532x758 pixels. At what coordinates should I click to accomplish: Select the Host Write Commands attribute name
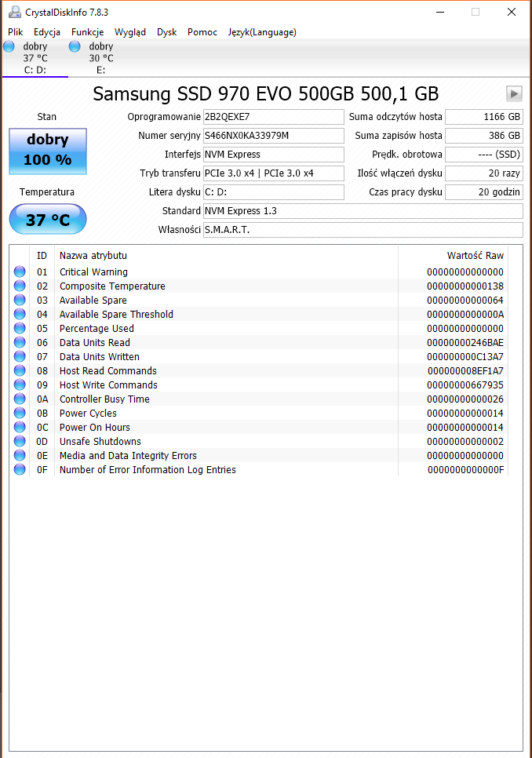[108, 385]
